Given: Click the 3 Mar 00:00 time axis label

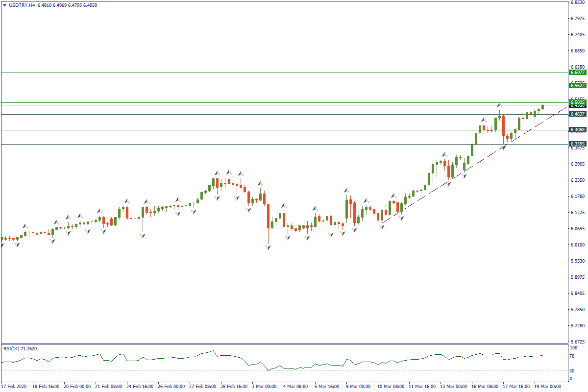Looking at the screenshot, I should coord(264,387).
